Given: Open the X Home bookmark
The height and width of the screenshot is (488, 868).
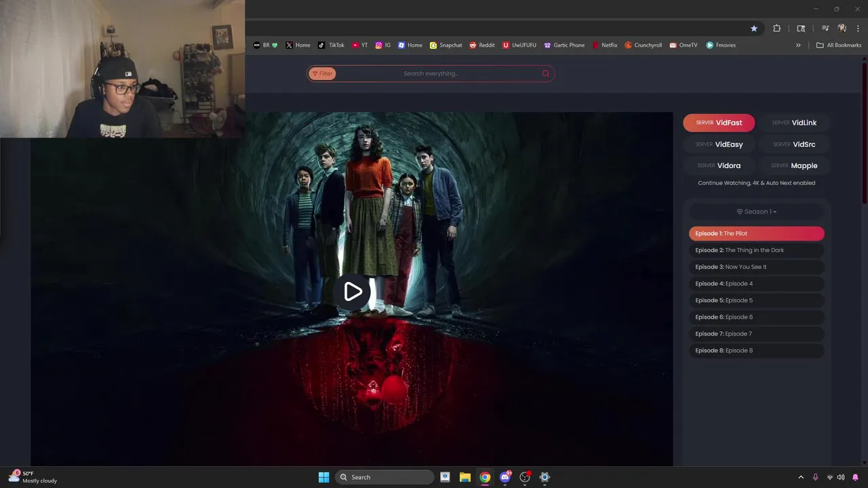Looking at the screenshot, I should pos(298,45).
